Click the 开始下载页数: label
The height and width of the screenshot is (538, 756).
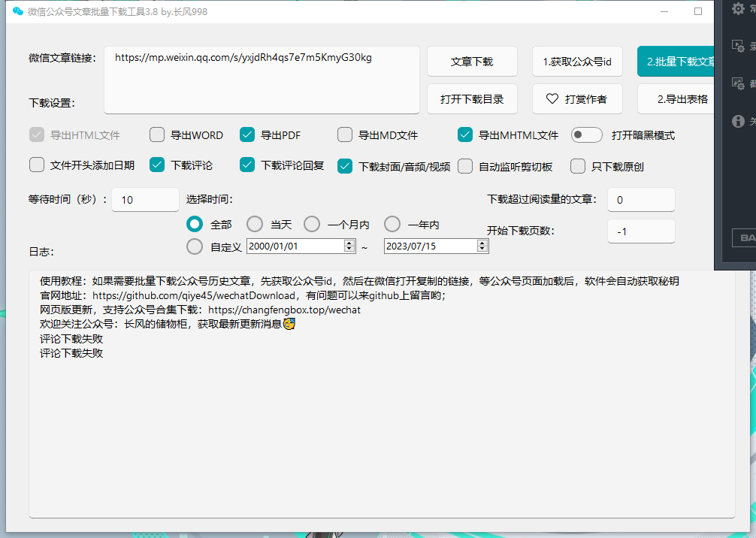pyautogui.click(x=520, y=231)
